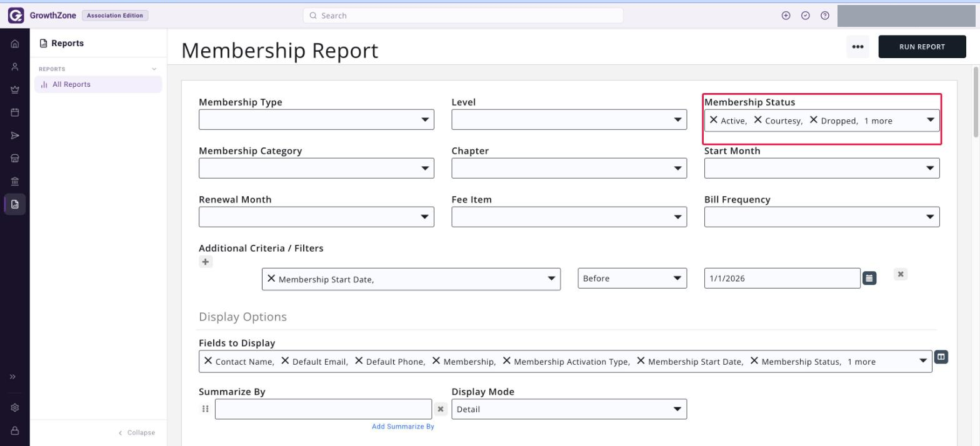
Task: Open Settings gear icon in sidebar
Action: (x=15, y=408)
